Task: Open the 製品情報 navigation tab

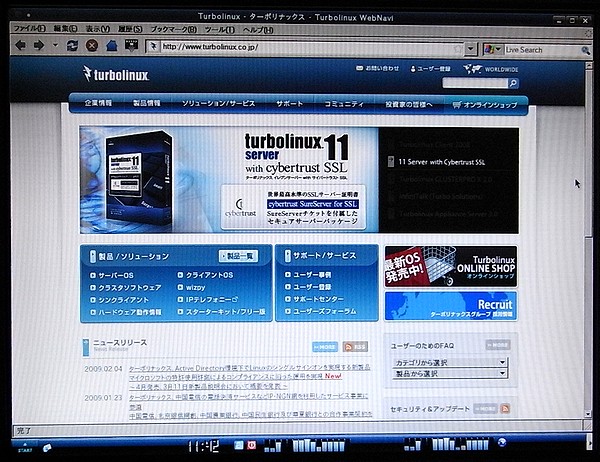Action: pyautogui.click(x=147, y=103)
